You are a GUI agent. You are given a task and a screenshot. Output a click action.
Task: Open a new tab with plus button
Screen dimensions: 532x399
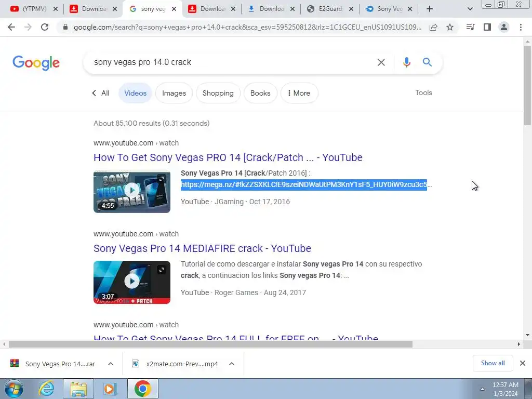[430, 9]
